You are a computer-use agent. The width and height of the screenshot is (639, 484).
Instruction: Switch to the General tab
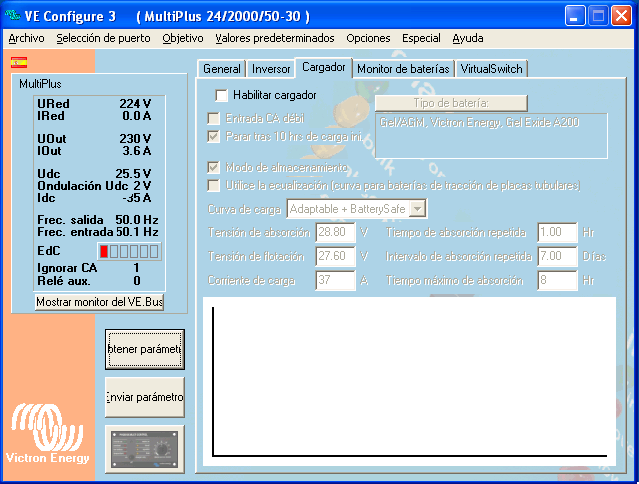tap(222, 69)
